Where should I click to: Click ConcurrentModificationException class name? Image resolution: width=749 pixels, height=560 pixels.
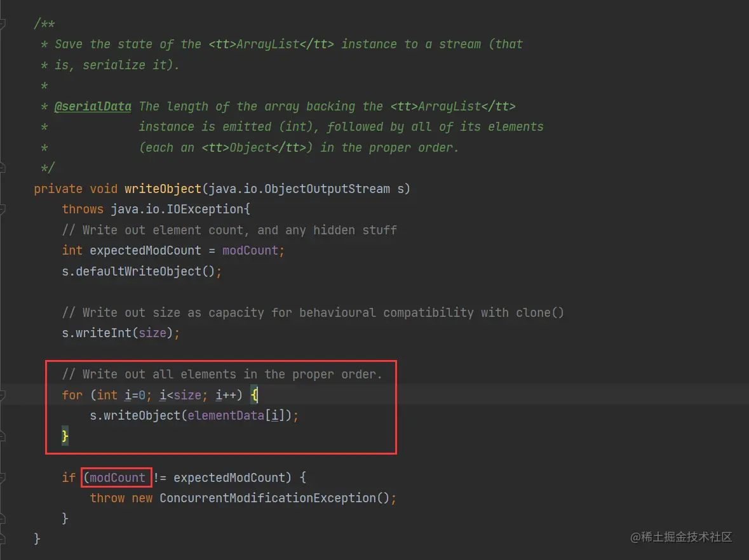tap(267, 498)
